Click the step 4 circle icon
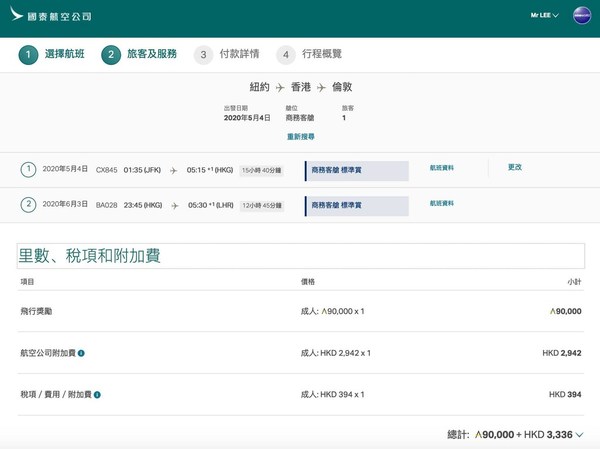 pyautogui.click(x=286, y=55)
